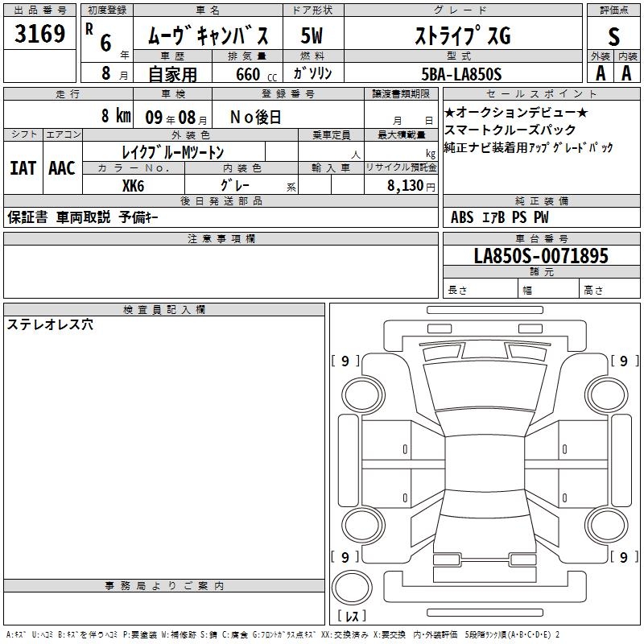
Task: Click the 初度登録 header
Action: tap(107, 10)
